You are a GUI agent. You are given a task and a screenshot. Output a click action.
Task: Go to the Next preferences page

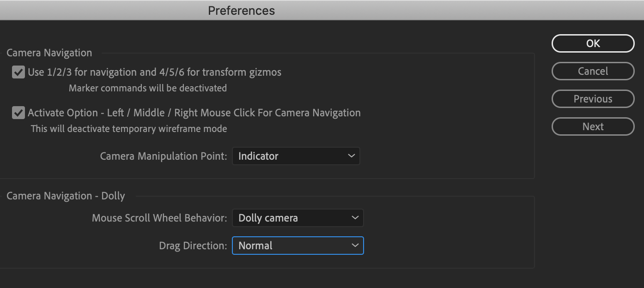click(593, 126)
